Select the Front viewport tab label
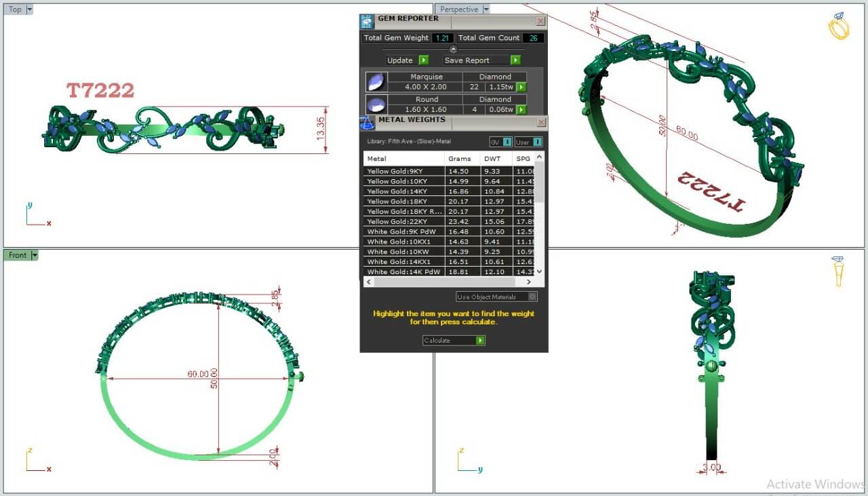Screen dimensions: 868x496 click(x=18, y=255)
